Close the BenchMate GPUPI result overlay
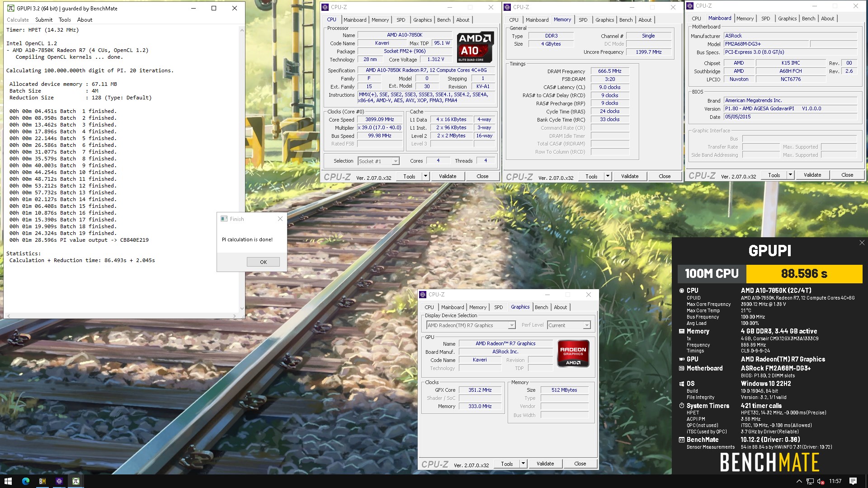Viewport: 868px width, 488px height. pyautogui.click(x=862, y=243)
